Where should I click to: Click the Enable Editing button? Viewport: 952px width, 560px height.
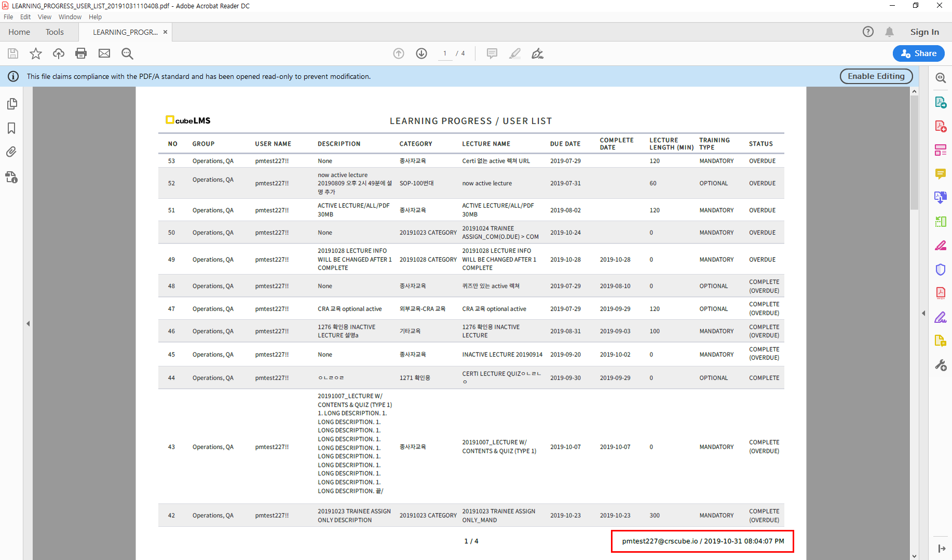click(x=876, y=76)
